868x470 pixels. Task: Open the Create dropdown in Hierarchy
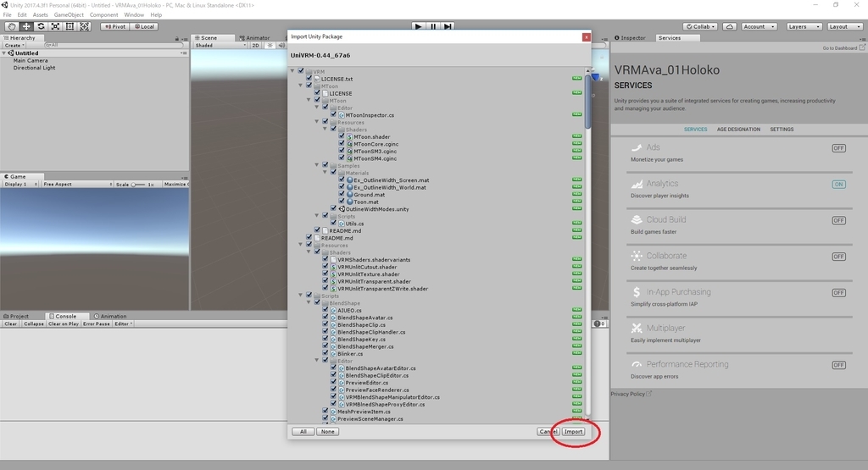(x=14, y=46)
